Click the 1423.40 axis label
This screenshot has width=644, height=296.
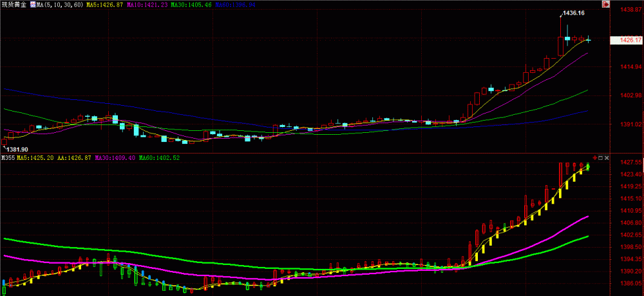tap(631, 174)
